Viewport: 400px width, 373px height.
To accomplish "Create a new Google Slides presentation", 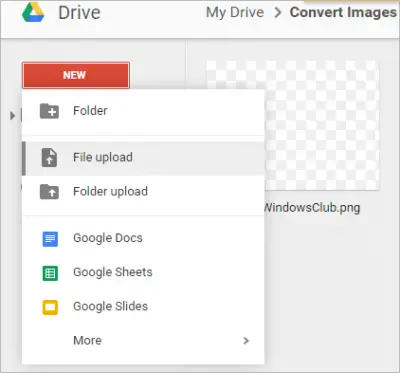I will (x=143, y=306).
